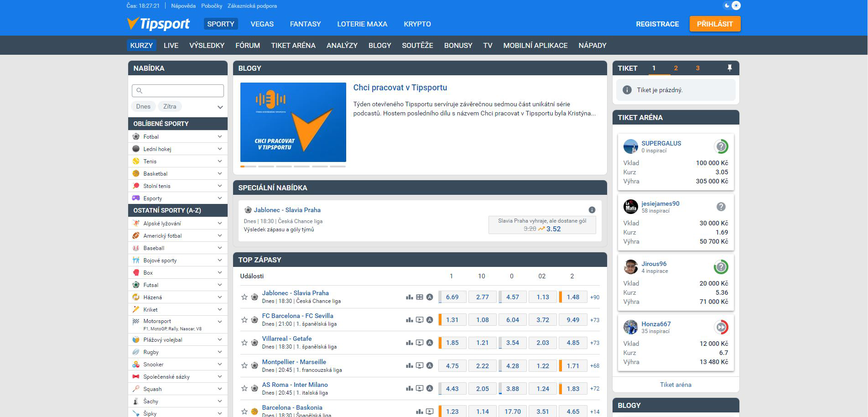Select odds 1.31 for FC Barcelona win
The image size is (868, 417).
452,320
